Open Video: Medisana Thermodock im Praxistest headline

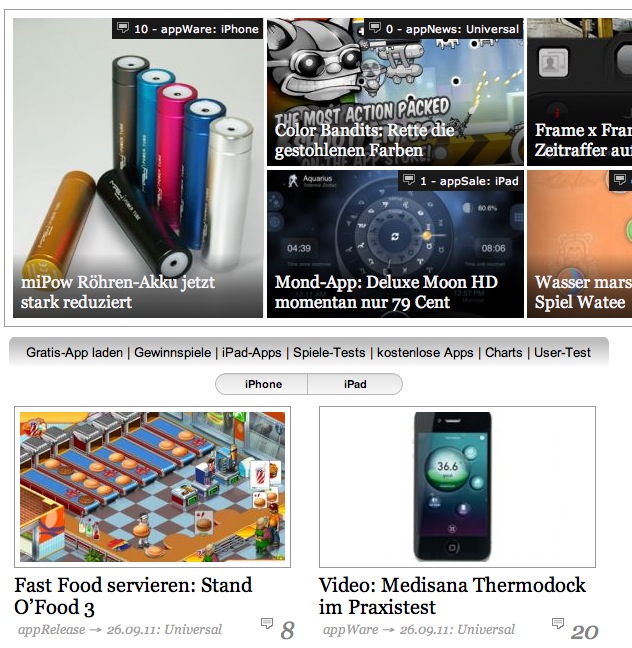(452, 596)
